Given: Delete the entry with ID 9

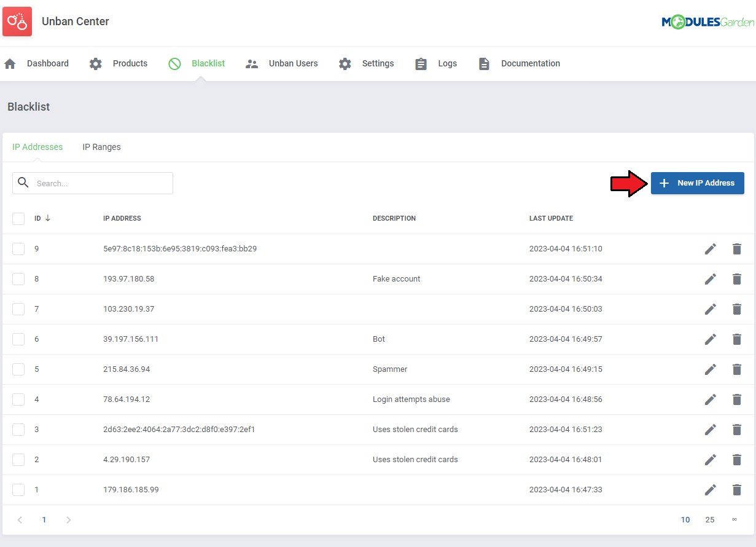Looking at the screenshot, I should coord(737,249).
